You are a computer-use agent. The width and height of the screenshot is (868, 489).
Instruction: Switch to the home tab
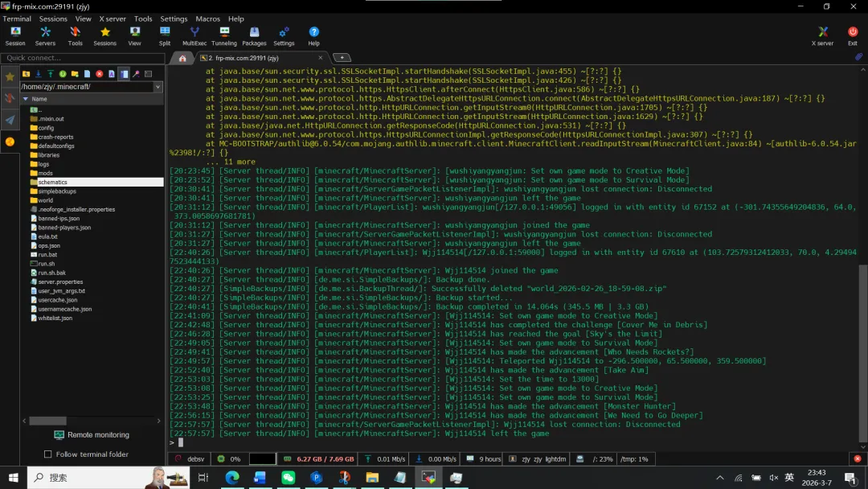point(182,58)
